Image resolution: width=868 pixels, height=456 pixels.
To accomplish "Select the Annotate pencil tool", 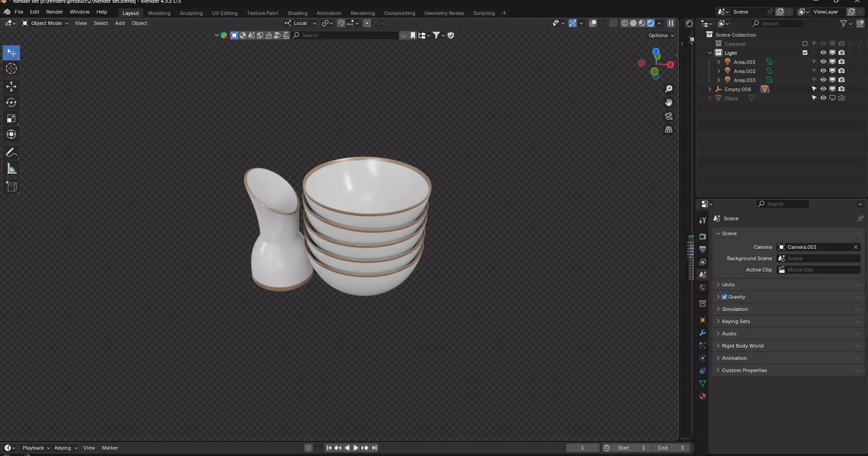I will (x=11, y=153).
